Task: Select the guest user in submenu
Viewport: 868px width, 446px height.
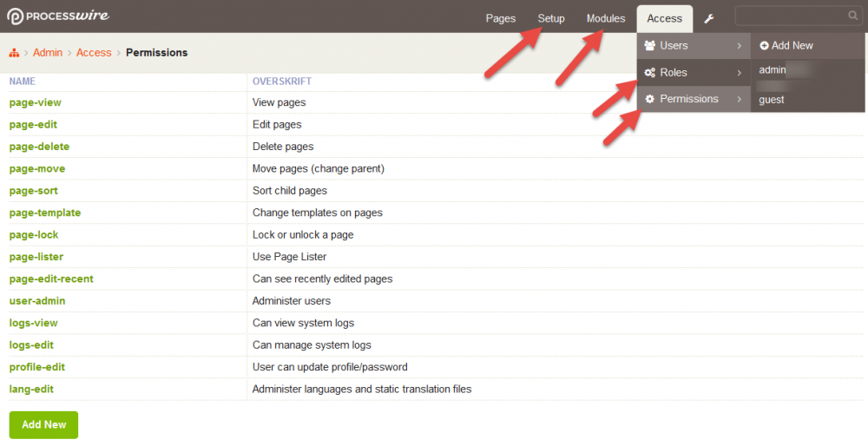Action: click(771, 100)
